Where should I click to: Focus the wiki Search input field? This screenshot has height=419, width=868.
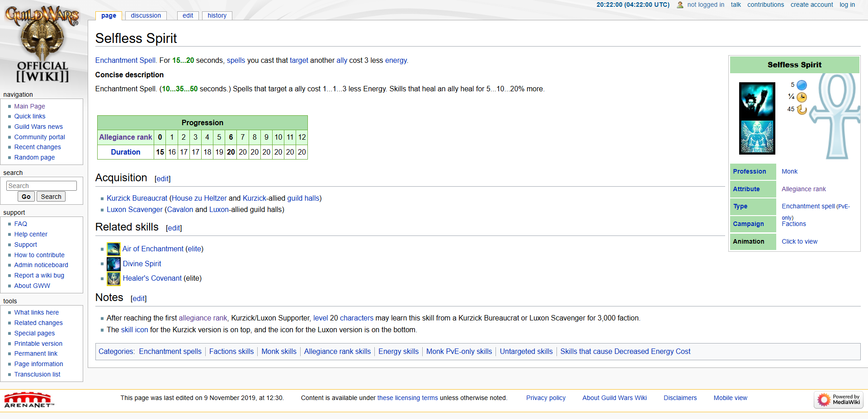pyautogui.click(x=42, y=186)
